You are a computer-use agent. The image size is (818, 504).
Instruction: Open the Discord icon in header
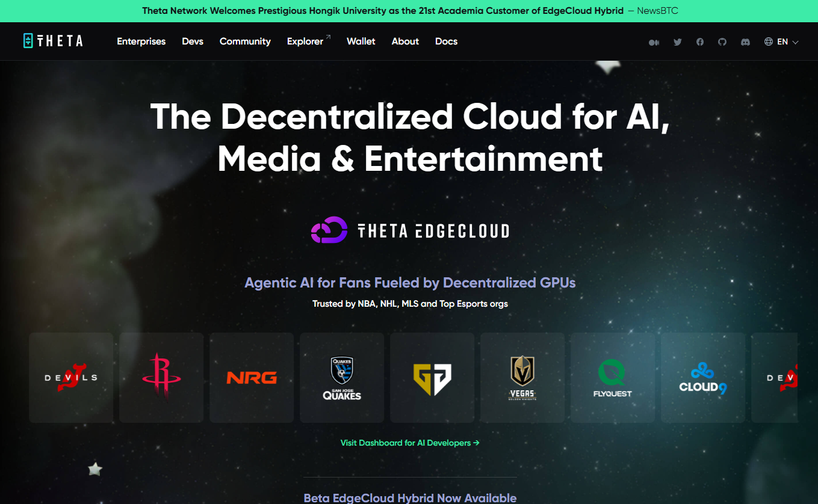[745, 42]
